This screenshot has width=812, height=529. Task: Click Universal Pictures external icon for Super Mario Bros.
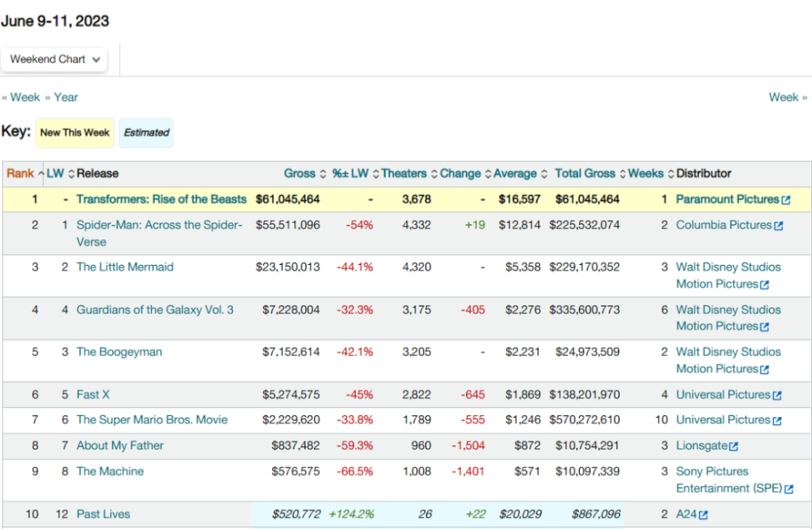click(x=777, y=421)
